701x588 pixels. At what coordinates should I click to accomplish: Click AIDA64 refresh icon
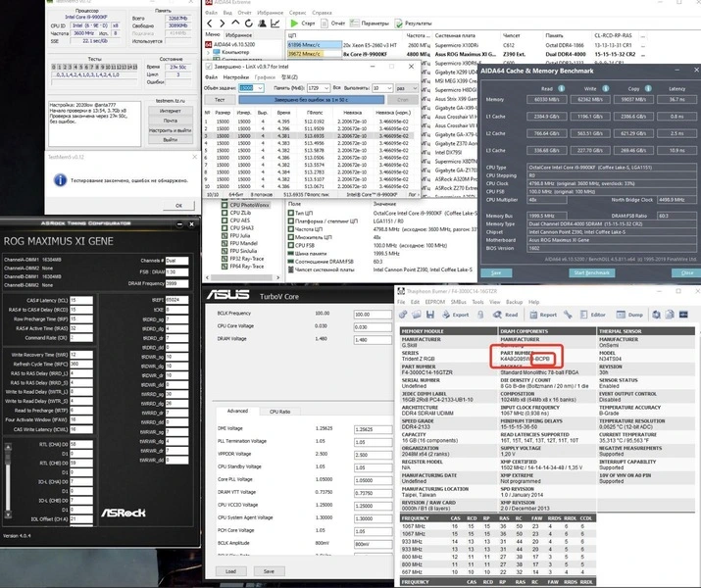tap(249, 24)
